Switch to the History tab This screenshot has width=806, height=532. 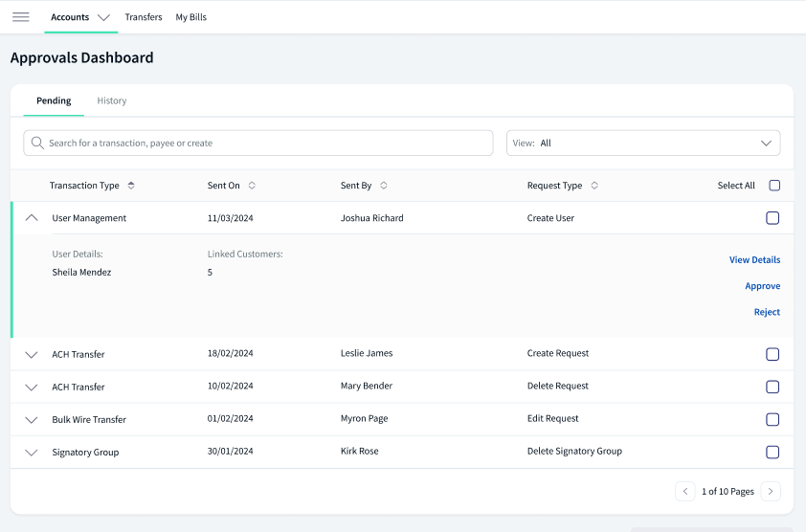click(x=112, y=100)
